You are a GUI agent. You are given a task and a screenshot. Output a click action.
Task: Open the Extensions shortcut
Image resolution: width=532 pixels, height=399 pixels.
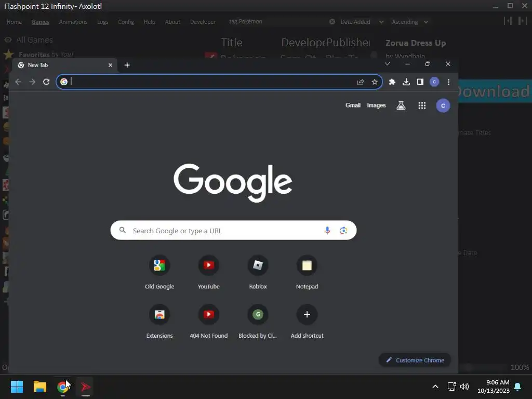pyautogui.click(x=159, y=322)
